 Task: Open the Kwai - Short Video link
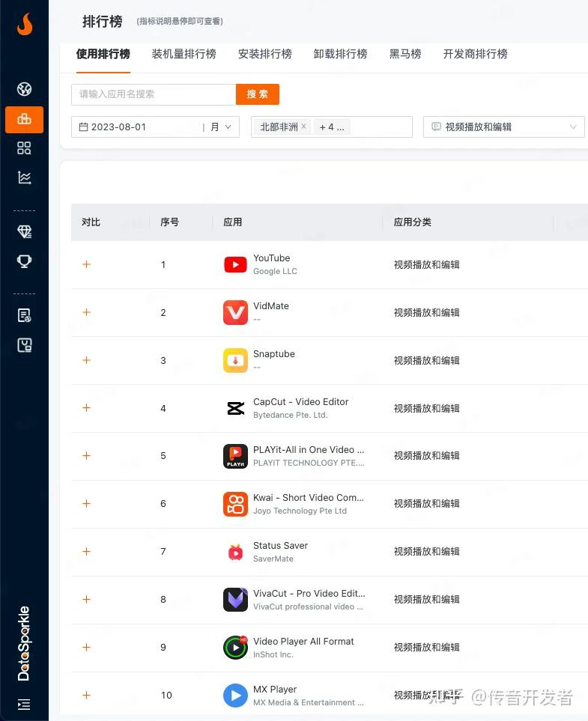click(x=309, y=498)
